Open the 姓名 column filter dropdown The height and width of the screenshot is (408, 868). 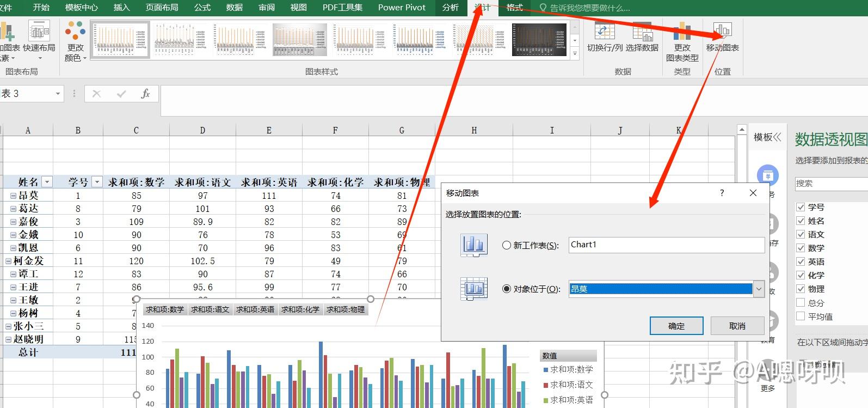click(47, 182)
